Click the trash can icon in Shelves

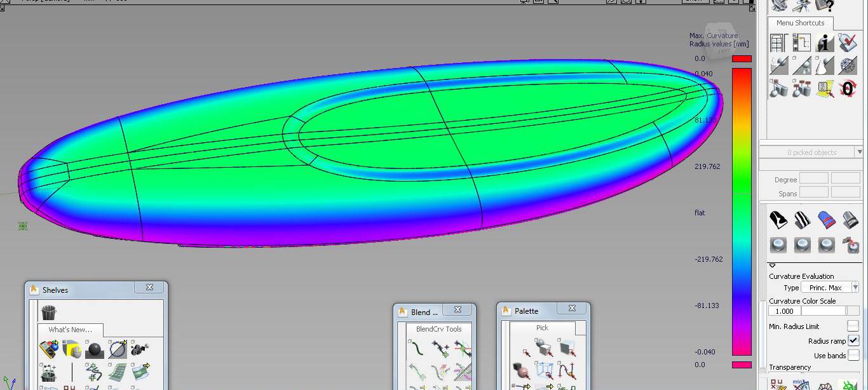(x=49, y=313)
